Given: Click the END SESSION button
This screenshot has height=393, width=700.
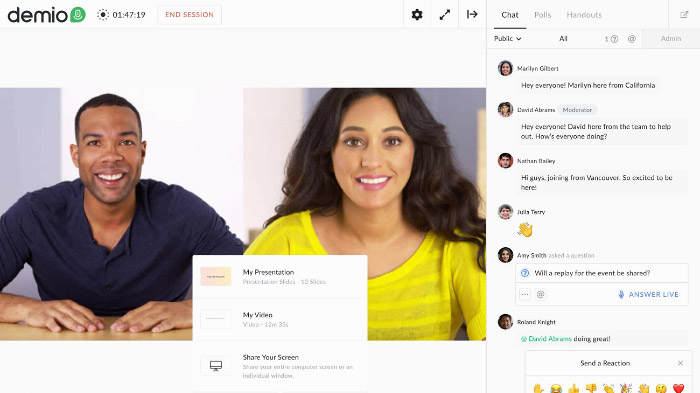Looking at the screenshot, I should tap(189, 15).
